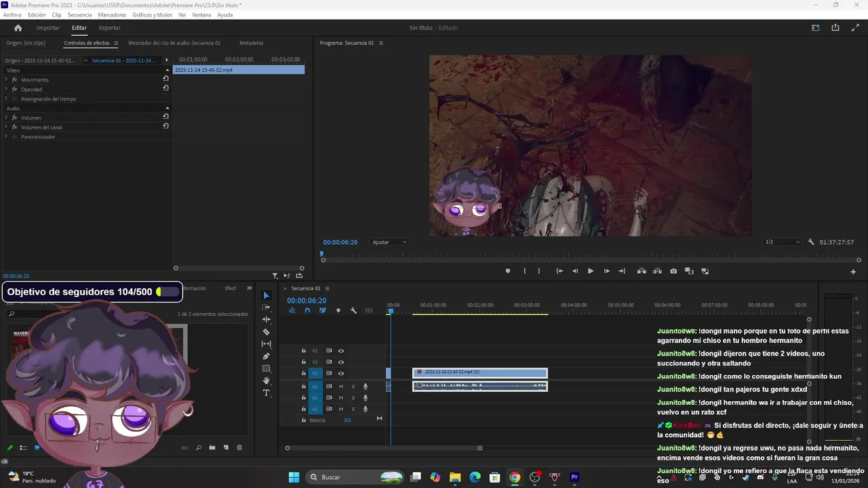This screenshot has width=868, height=488.
Task: Select the Track Select Forward tool
Action: point(266,308)
